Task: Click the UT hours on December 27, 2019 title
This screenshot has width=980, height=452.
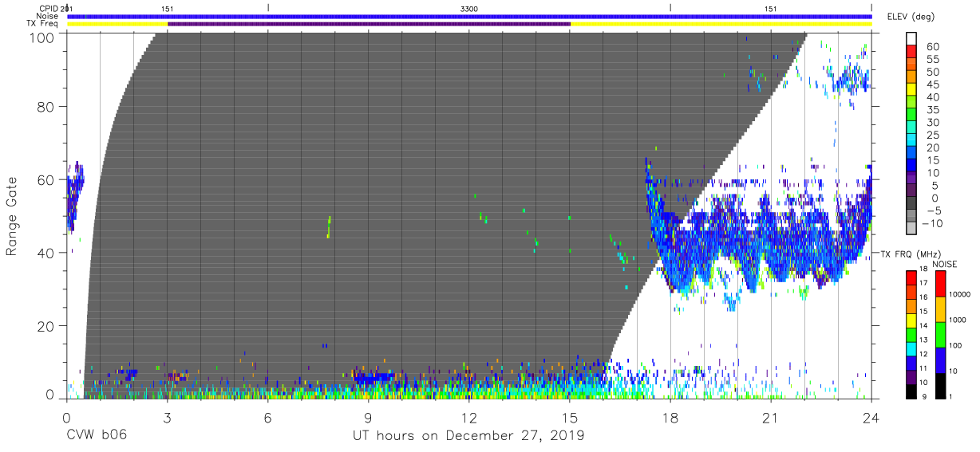Action: (x=469, y=436)
